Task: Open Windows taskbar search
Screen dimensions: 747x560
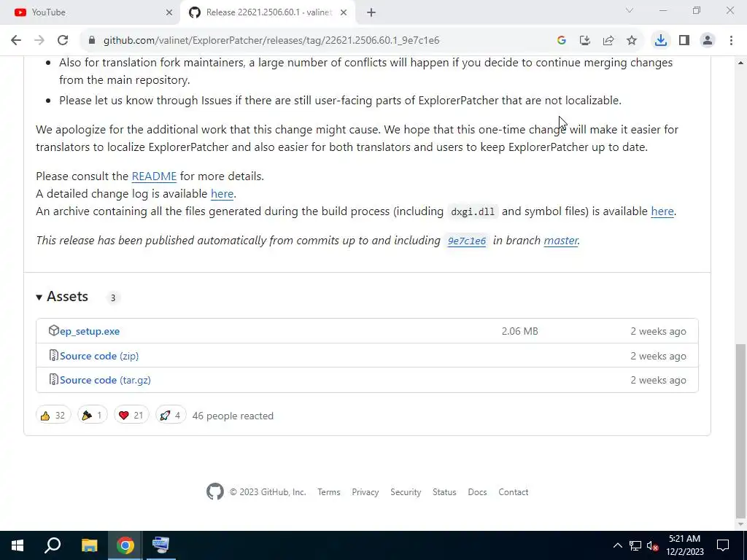Action: [x=53, y=545]
